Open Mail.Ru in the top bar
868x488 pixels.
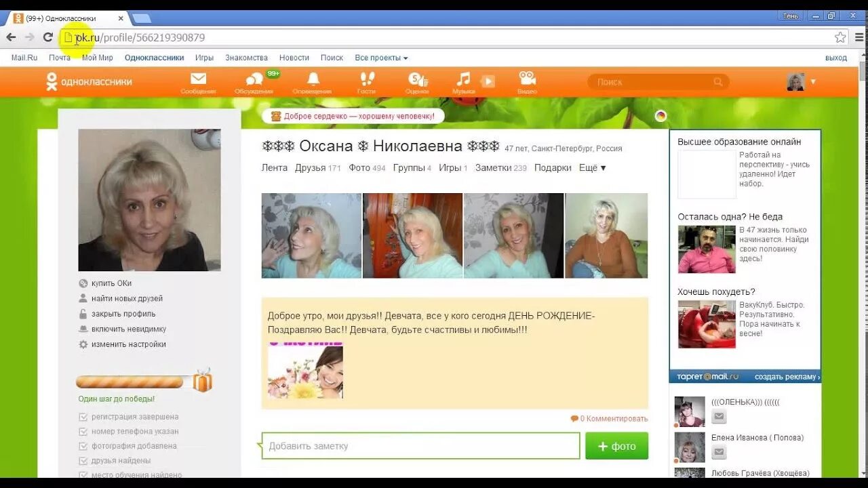click(x=24, y=58)
